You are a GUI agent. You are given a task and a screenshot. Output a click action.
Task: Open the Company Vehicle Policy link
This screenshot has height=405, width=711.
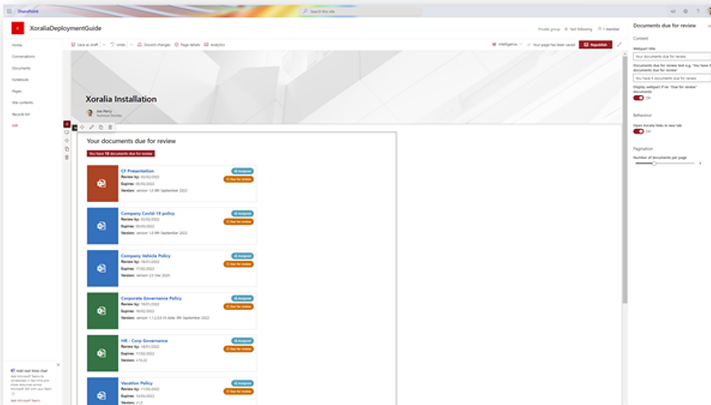click(x=146, y=256)
